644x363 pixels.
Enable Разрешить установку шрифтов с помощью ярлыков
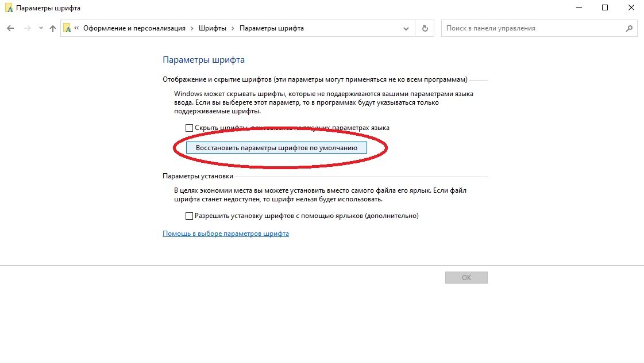point(190,216)
